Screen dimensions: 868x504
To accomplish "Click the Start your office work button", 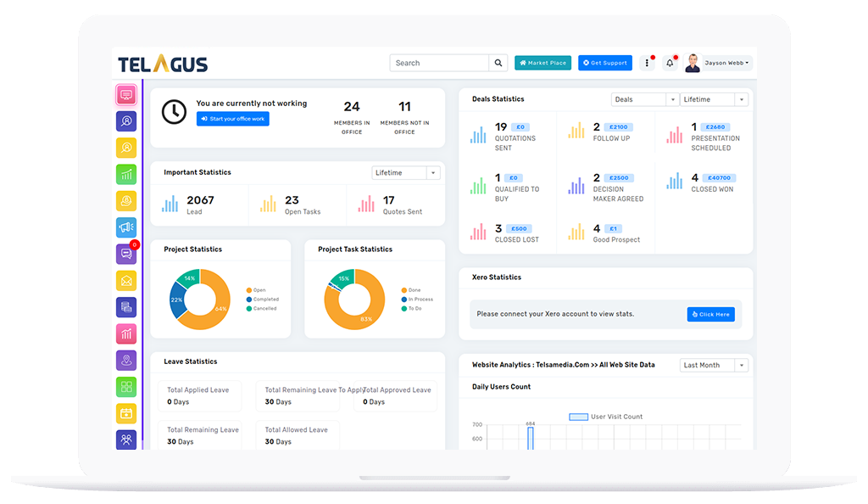I will coord(232,118).
